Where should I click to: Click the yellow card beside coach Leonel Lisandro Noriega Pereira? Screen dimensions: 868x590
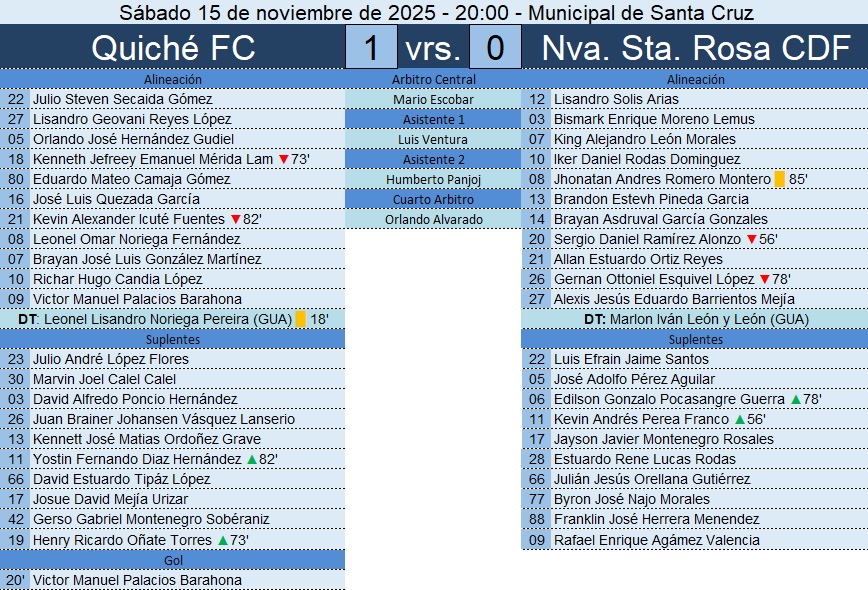(301, 320)
